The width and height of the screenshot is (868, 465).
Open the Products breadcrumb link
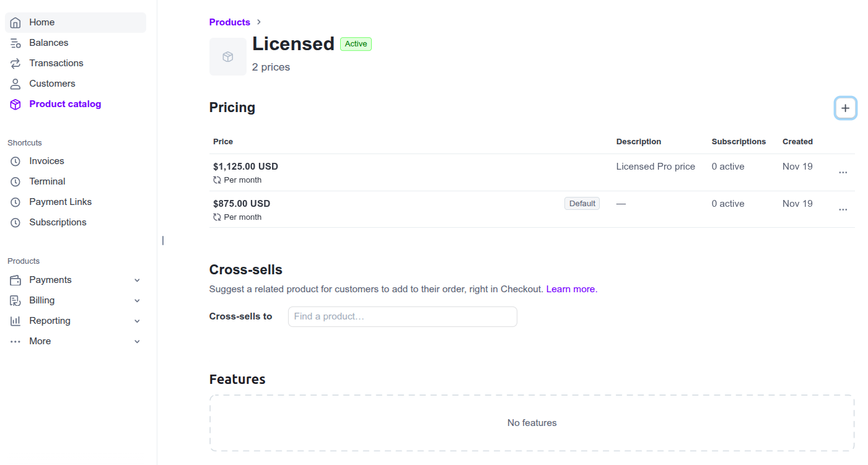[x=230, y=22]
